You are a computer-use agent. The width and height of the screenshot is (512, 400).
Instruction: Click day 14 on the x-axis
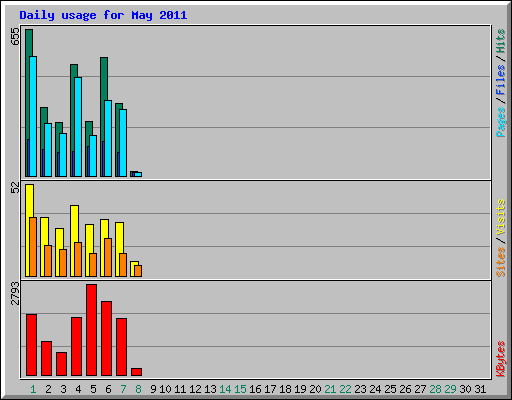tap(225, 389)
